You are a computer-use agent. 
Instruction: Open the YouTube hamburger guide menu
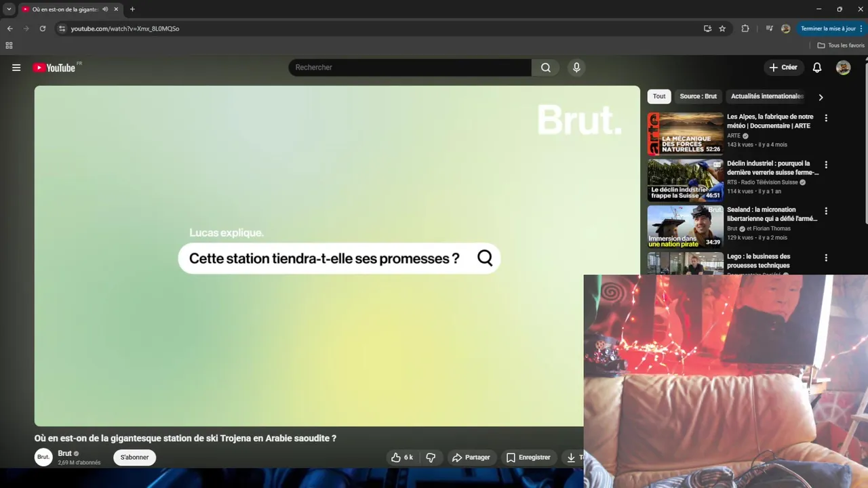[x=16, y=68]
